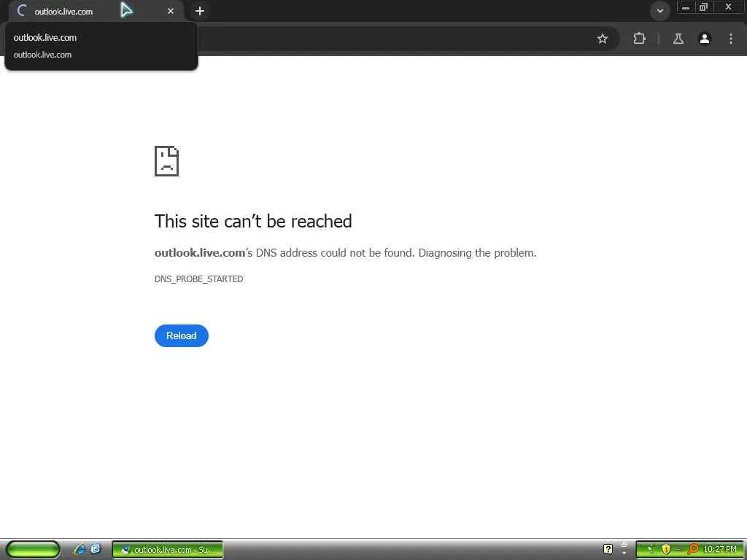The height and width of the screenshot is (560, 747).
Task: Click the blue Reload button
Action: coord(182,335)
